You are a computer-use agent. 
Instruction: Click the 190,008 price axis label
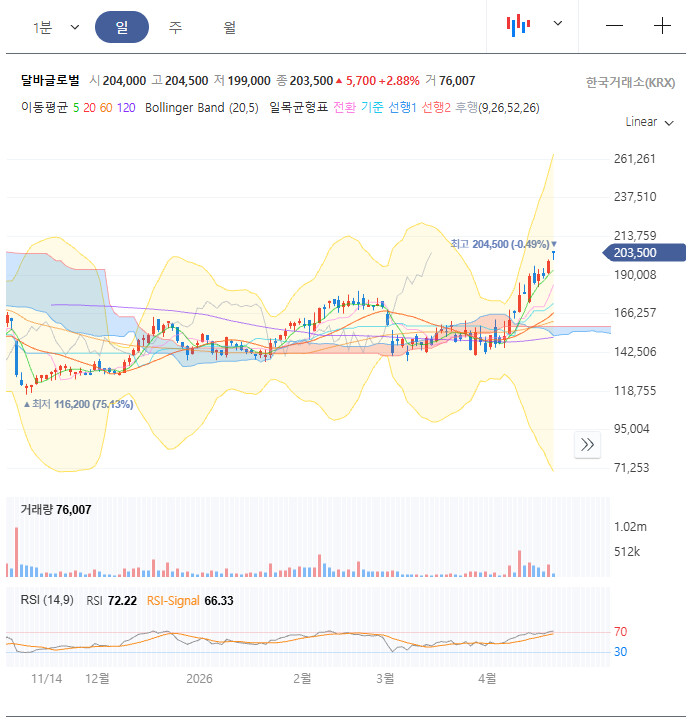pos(635,275)
